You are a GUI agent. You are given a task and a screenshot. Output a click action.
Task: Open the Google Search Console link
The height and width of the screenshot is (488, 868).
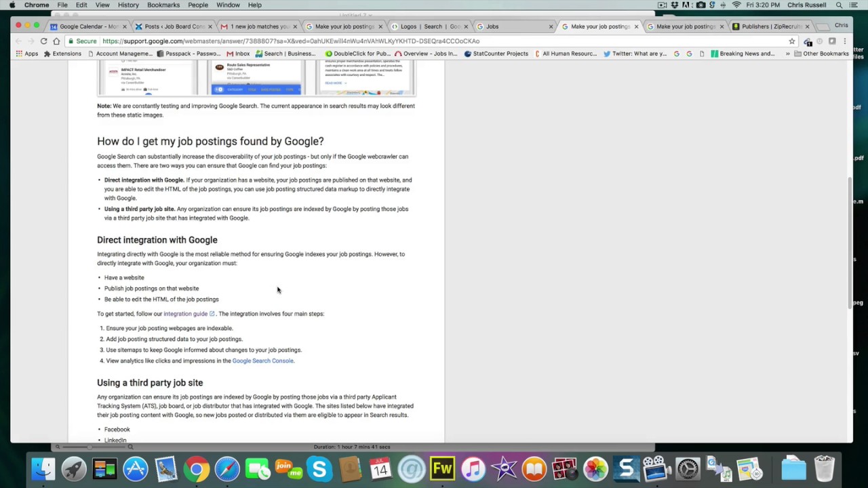pos(262,361)
